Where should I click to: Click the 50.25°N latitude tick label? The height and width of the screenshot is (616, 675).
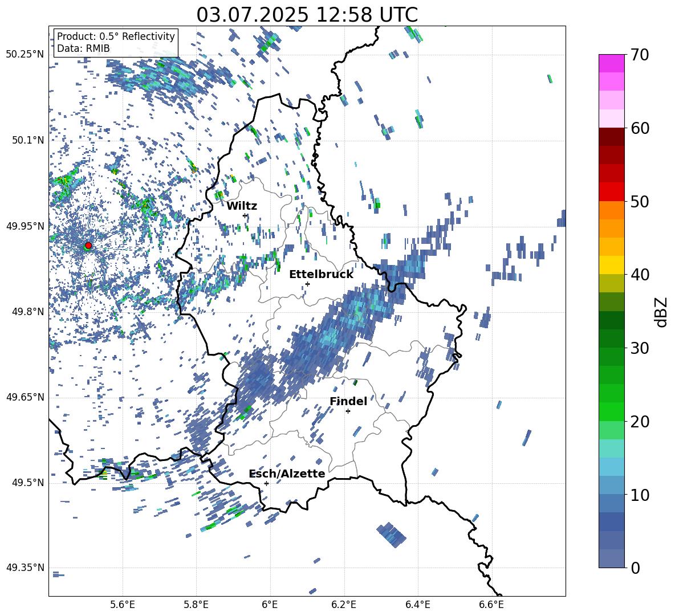(x=25, y=55)
